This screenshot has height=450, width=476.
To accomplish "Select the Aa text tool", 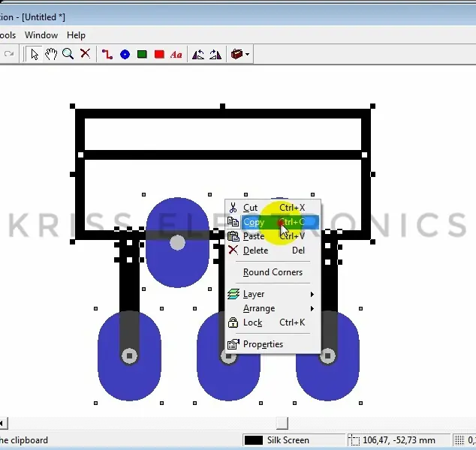I will click(176, 55).
